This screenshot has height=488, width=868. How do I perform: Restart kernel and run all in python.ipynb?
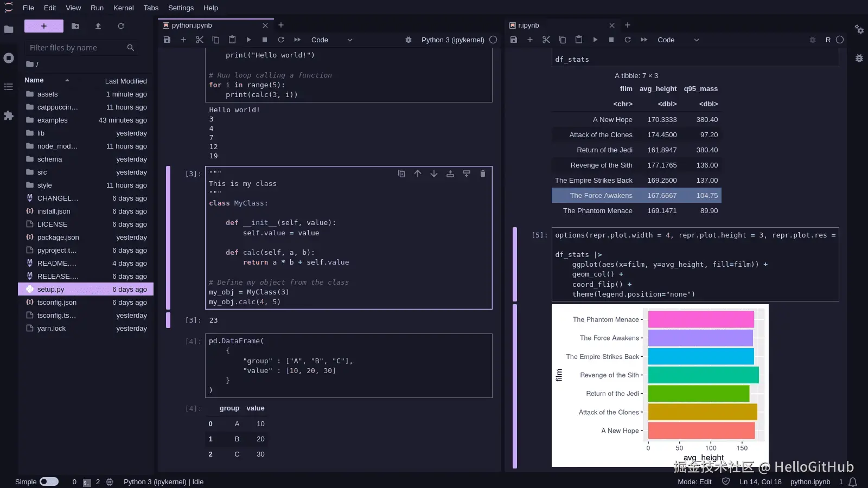[297, 40]
